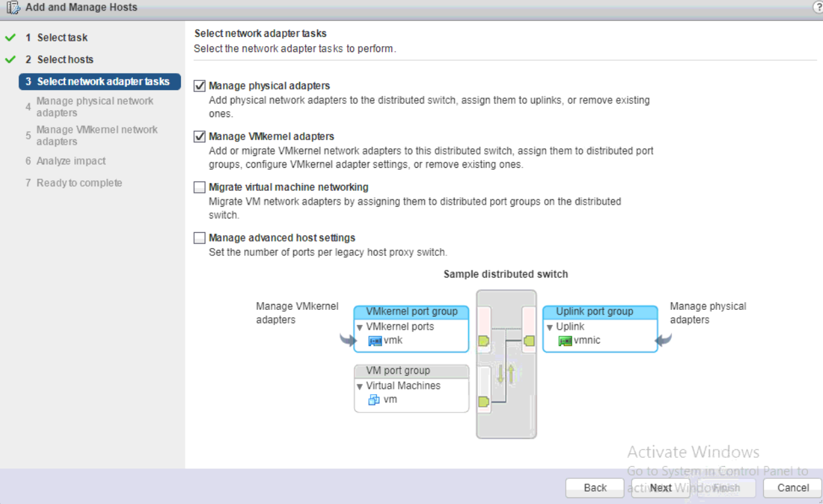Disable the Manage VMkernel adapters checkbox
This screenshot has height=504, width=823.
[199, 137]
